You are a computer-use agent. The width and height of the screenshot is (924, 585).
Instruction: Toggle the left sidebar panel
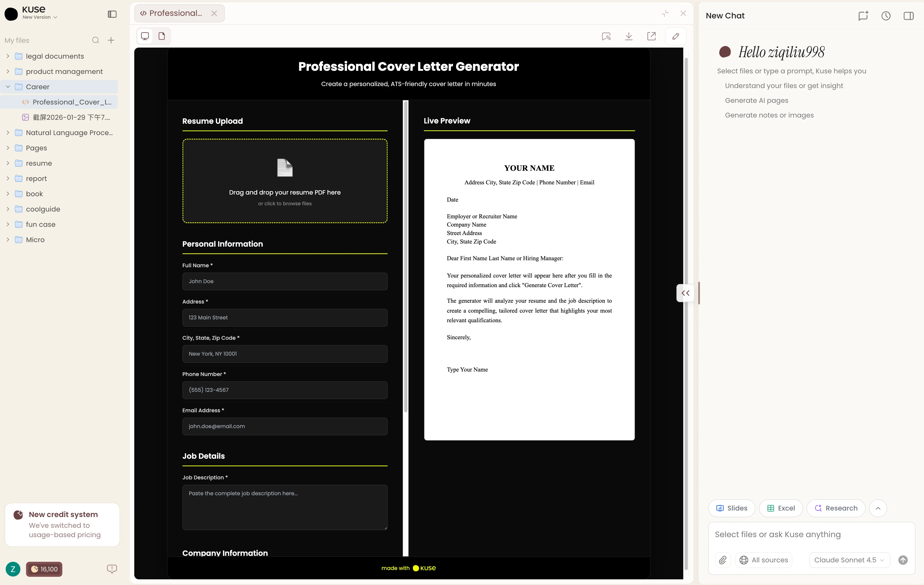[x=112, y=14]
